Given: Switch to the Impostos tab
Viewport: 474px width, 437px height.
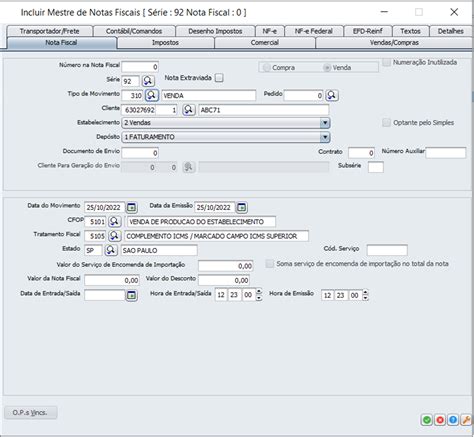Looking at the screenshot, I should [x=165, y=43].
